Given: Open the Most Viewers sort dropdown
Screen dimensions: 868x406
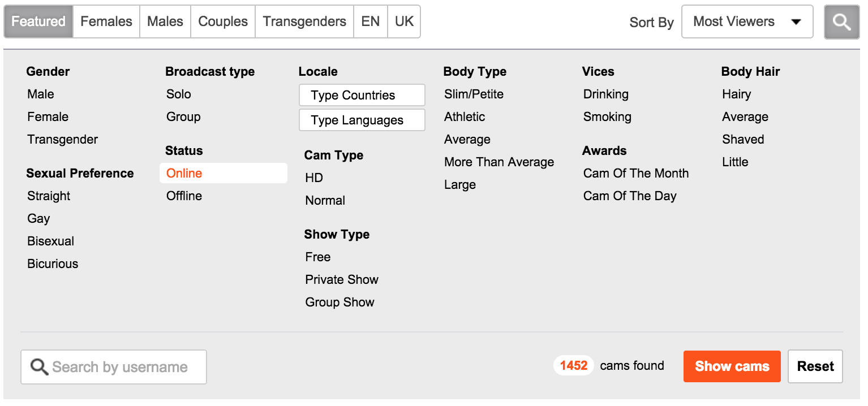Looking at the screenshot, I should pos(747,22).
